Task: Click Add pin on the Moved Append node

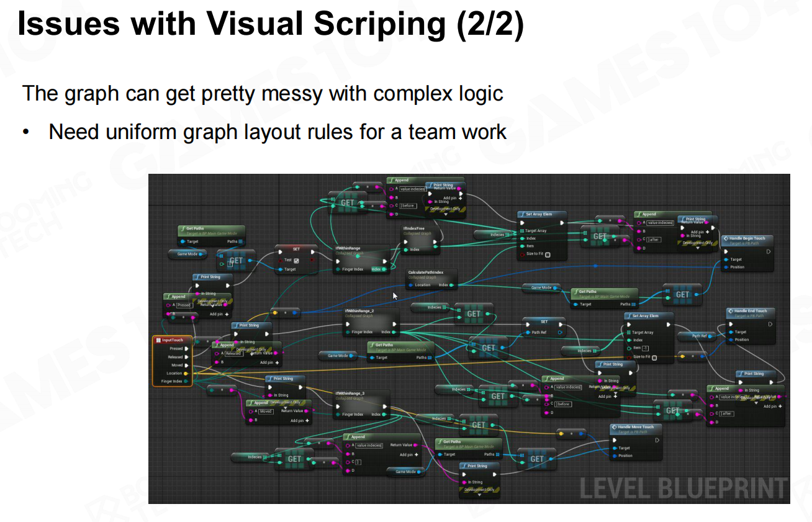Action: pos(306,420)
